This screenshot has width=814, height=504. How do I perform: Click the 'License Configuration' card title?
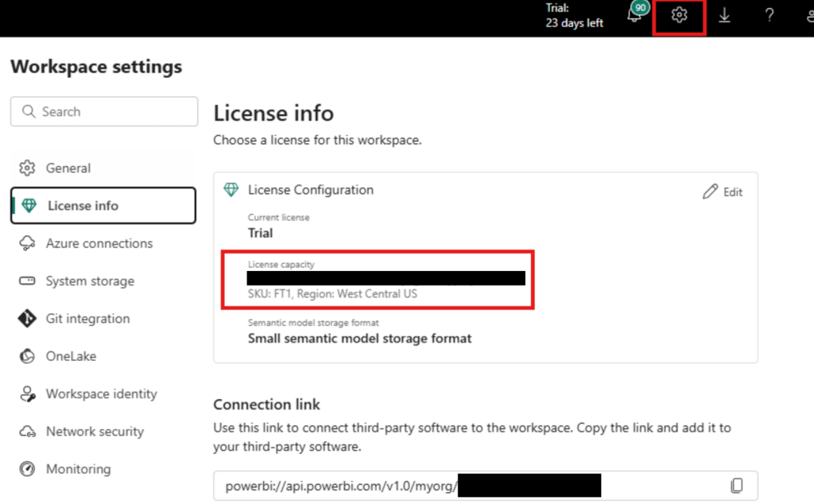(311, 190)
